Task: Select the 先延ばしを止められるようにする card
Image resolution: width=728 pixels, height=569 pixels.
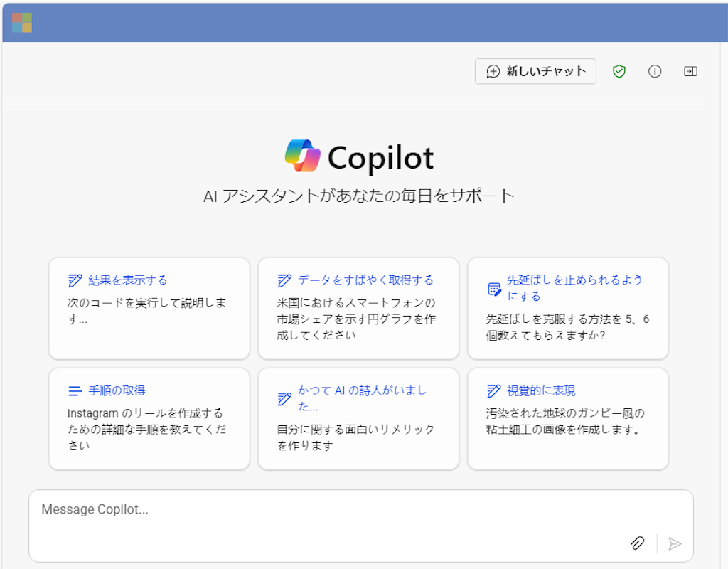Action: (568, 309)
